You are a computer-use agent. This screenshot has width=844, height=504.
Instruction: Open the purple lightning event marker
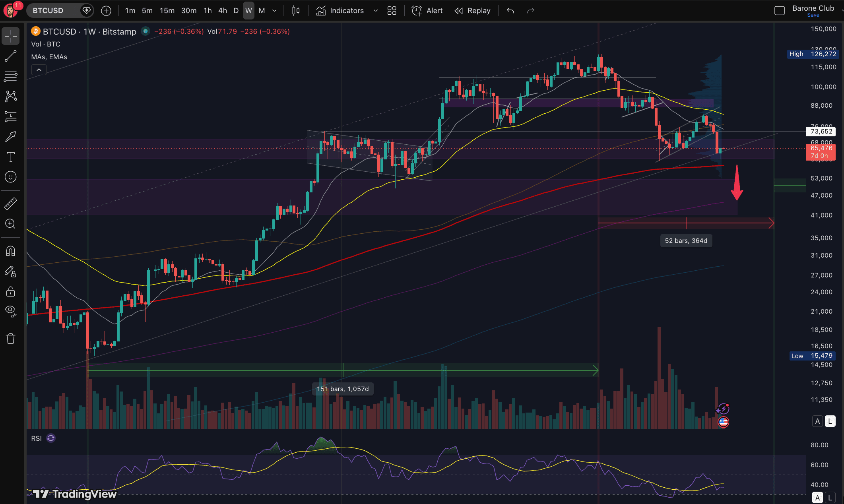click(x=723, y=409)
